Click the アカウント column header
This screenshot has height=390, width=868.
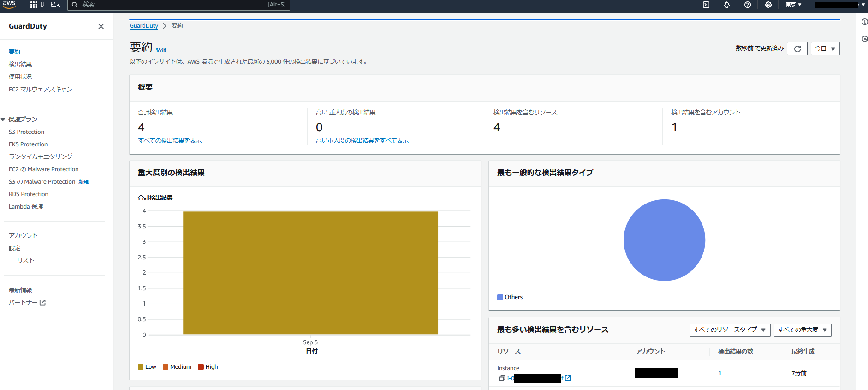[x=651, y=351]
